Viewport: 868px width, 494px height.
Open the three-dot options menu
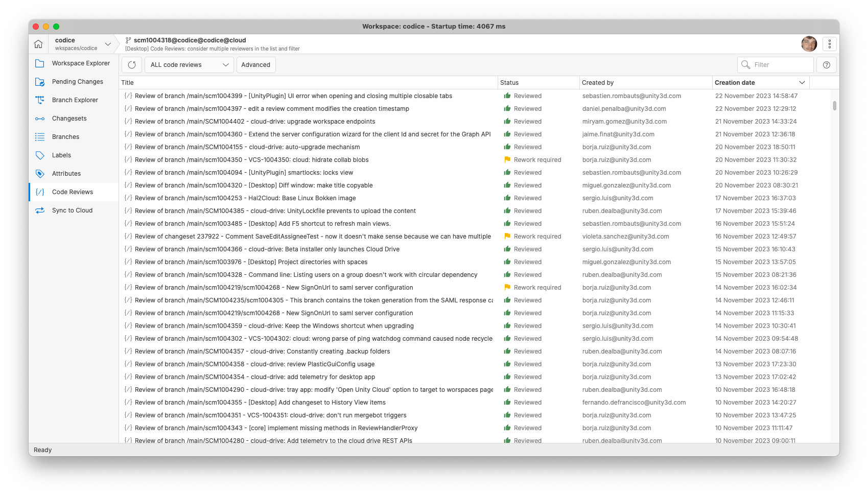pos(829,44)
